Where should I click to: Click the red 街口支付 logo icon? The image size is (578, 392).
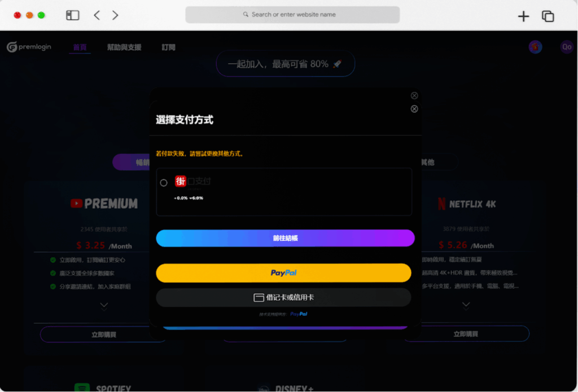pyautogui.click(x=181, y=181)
